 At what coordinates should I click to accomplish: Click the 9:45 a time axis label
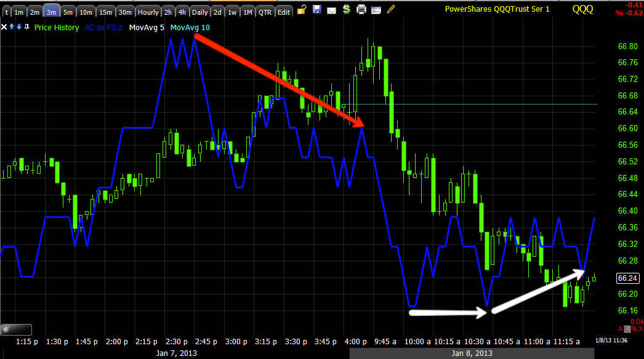coord(385,341)
